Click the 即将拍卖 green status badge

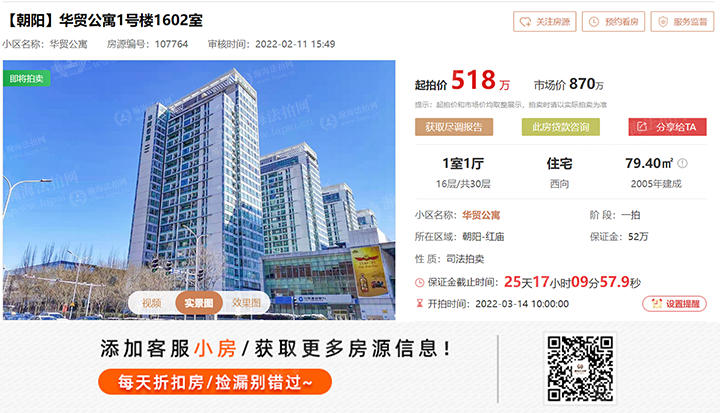tap(27, 79)
